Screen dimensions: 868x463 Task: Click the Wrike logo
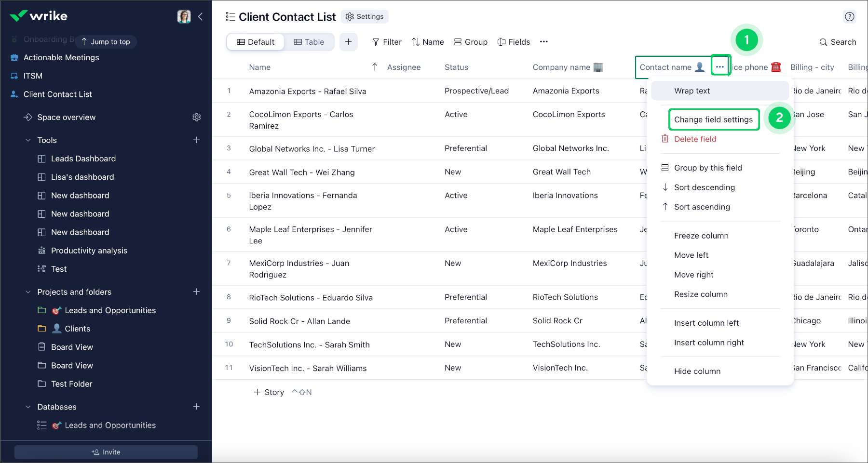pyautogui.click(x=39, y=16)
